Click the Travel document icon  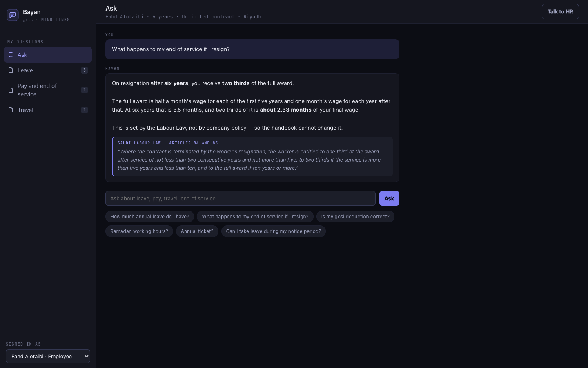pyautogui.click(x=11, y=110)
